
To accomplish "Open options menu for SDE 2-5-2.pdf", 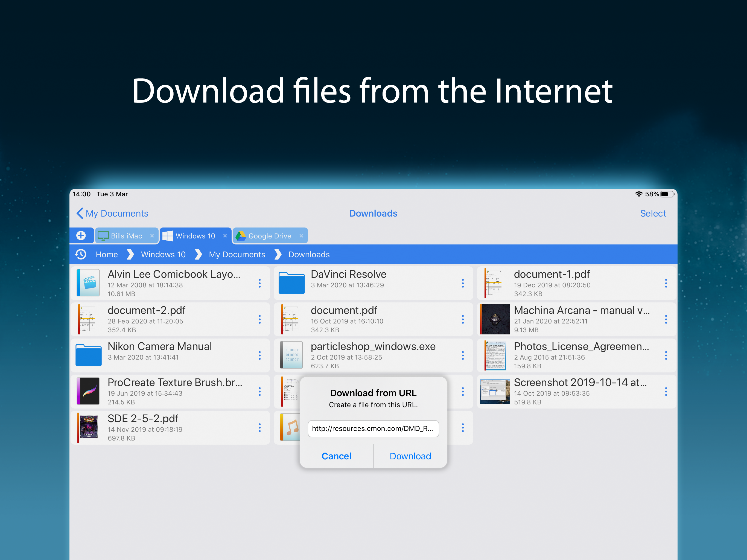I will click(x=260, y=428).
